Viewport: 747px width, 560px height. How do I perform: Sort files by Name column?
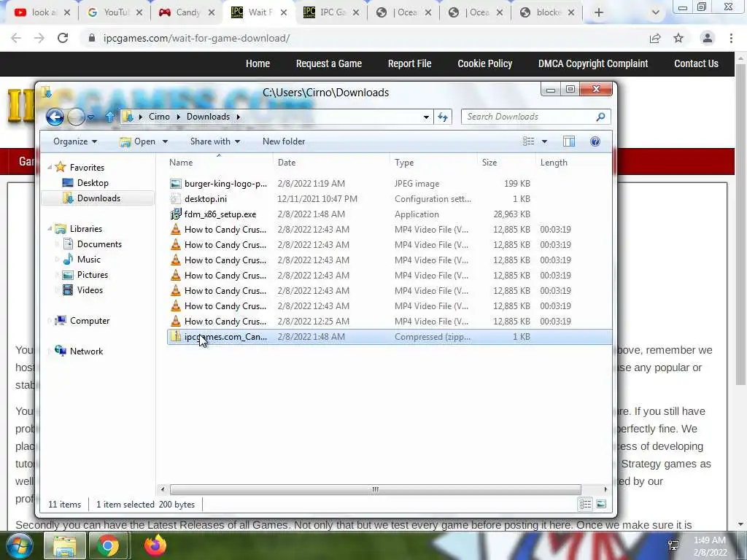point(219,163)
